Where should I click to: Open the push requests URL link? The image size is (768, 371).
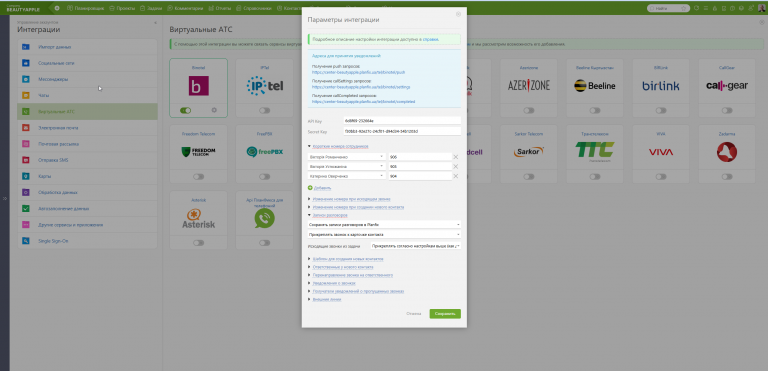click(x=359, y=72)
